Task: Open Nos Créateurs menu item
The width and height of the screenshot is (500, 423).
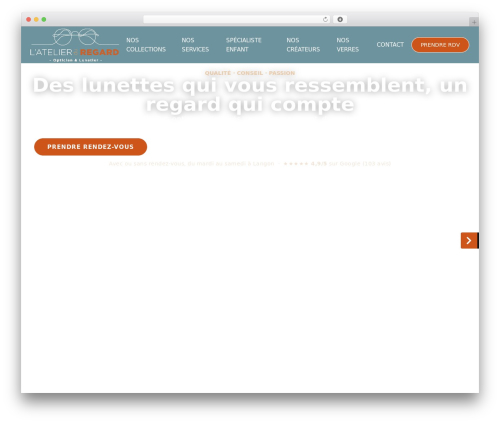Action: coord(303,45)
